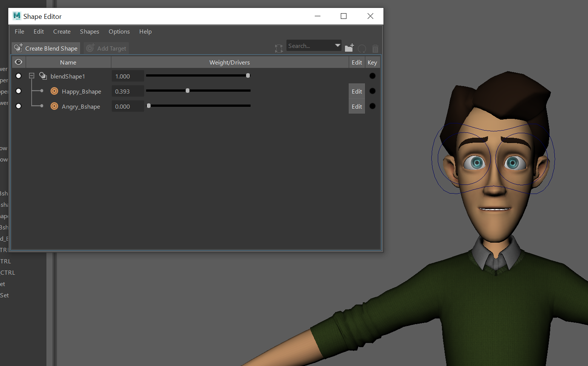The height and width of the screenshot is (366, 588).
Task: Click the eye column header toggle
Action: click(18, 62)
